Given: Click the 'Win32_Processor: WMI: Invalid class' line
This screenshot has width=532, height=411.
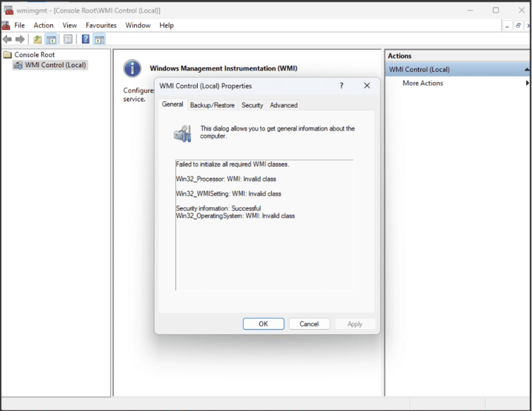Looking at the screenshot, I should click(226, 179).
